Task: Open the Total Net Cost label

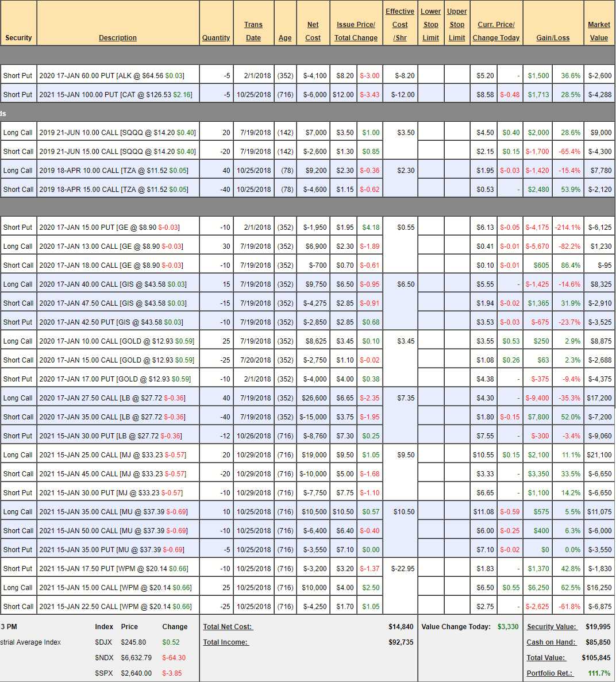Action: [228, 627]
